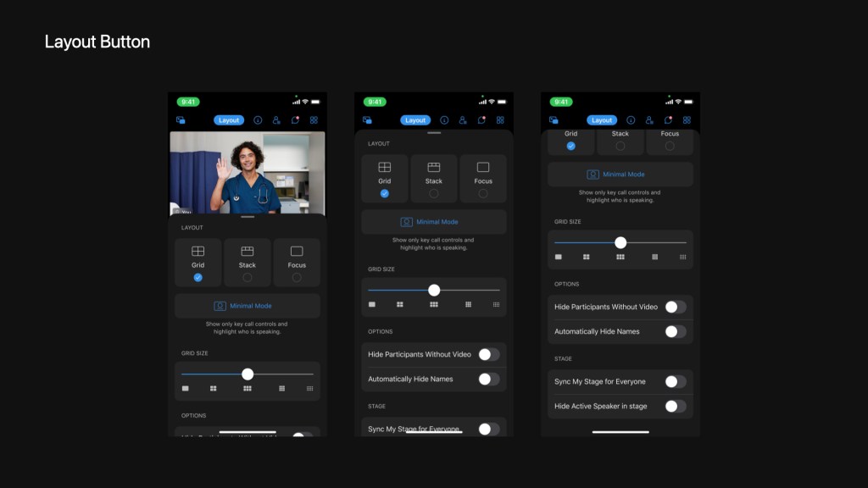Tap the info icon in the left phone
Image resolution: width=868 pixels, height=488 pixels.
258,120
